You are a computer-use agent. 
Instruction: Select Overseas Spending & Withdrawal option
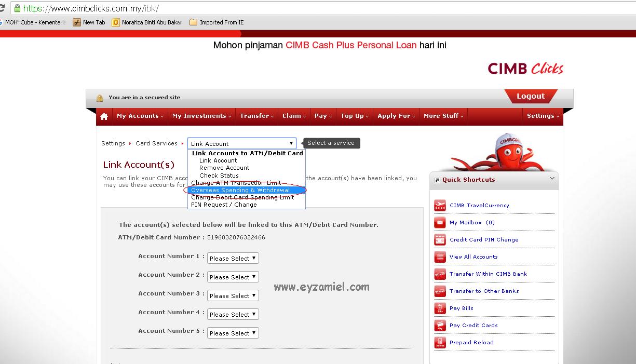tap(247, 190)
